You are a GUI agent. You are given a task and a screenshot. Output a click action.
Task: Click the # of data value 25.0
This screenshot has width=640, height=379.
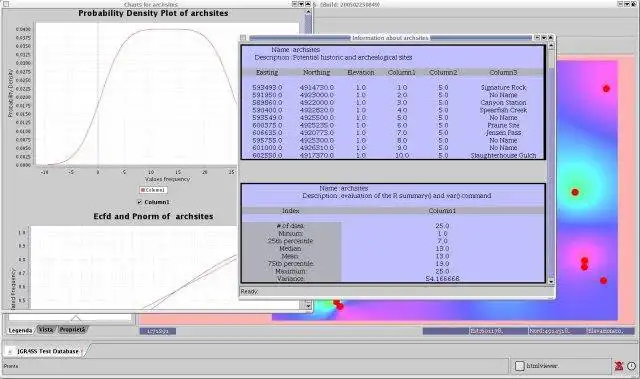coord(442,226)
